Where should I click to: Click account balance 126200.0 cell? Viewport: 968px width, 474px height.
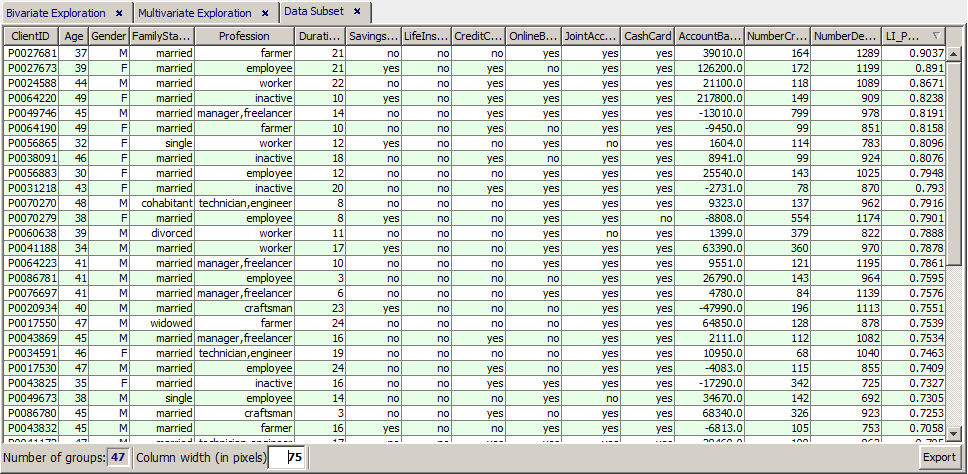point(709,68)
